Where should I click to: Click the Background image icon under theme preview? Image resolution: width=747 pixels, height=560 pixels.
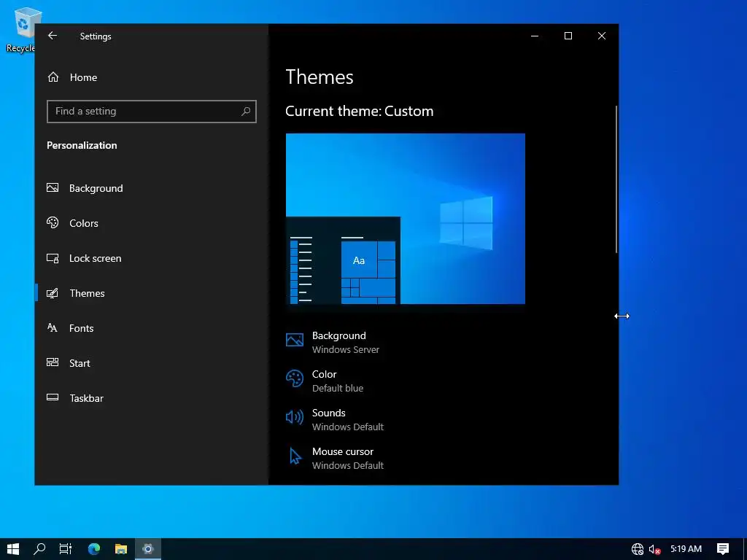295,340
